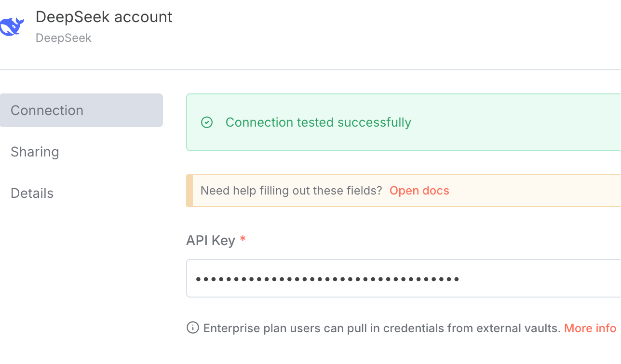This screenshot has height=364, width=621.
Task: Open the Details tab
Action: coord(32,193)
